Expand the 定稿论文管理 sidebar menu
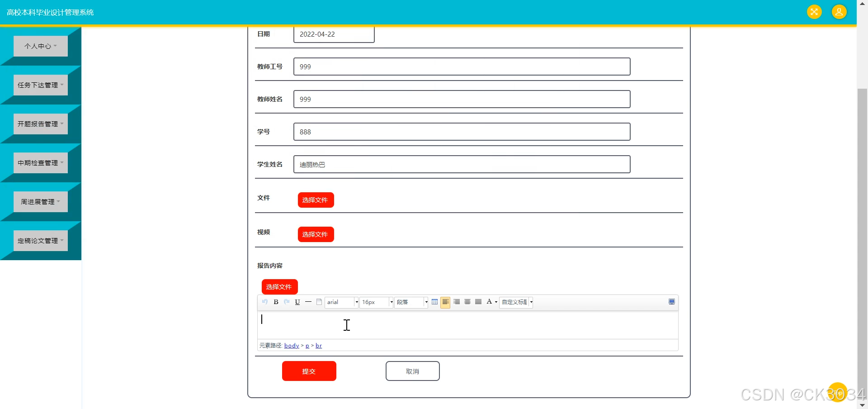868x409 pixels. (41, 241)
